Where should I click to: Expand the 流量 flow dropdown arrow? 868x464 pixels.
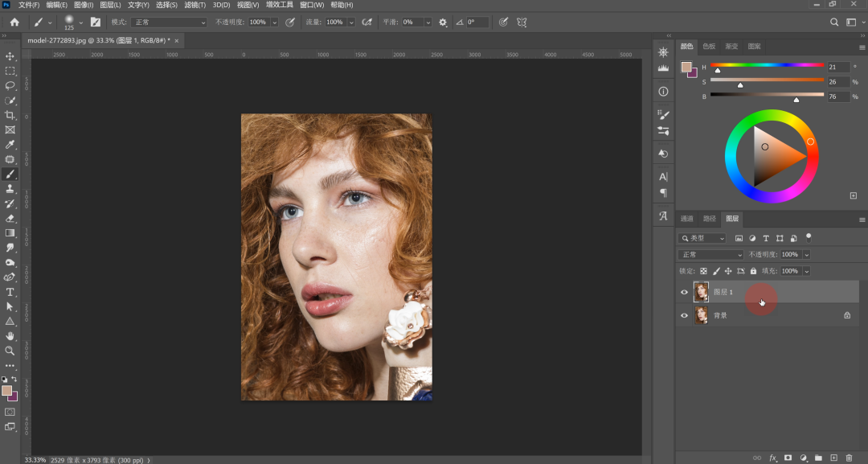tap(351, 23)
